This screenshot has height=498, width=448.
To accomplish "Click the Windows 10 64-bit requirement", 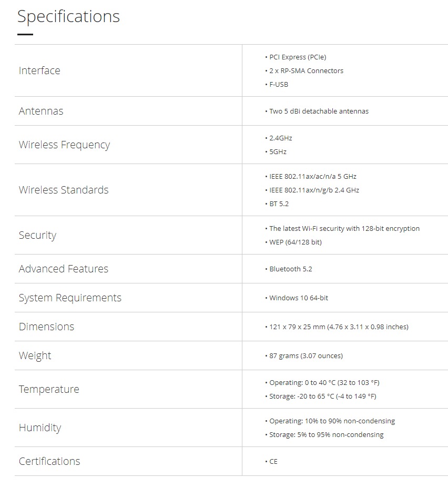I will [x=298, y=298].
